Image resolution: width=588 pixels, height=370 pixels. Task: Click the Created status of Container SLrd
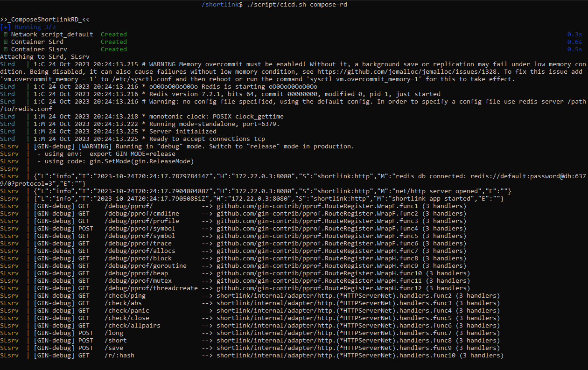pos(114,42)
